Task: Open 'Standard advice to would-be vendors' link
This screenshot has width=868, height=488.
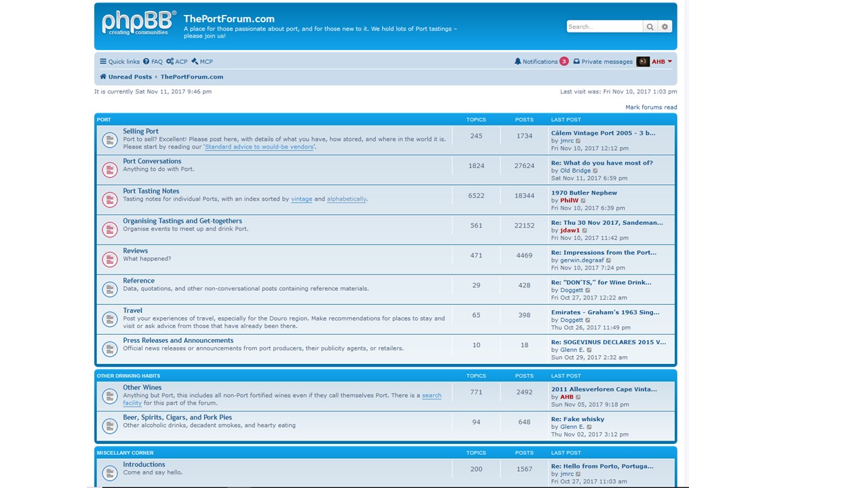Action: [x=260, y=147]
